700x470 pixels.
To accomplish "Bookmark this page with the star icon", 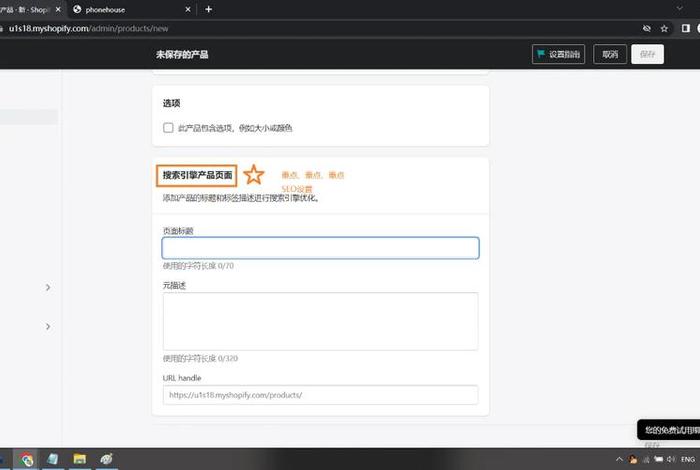I will pos(664,29).
